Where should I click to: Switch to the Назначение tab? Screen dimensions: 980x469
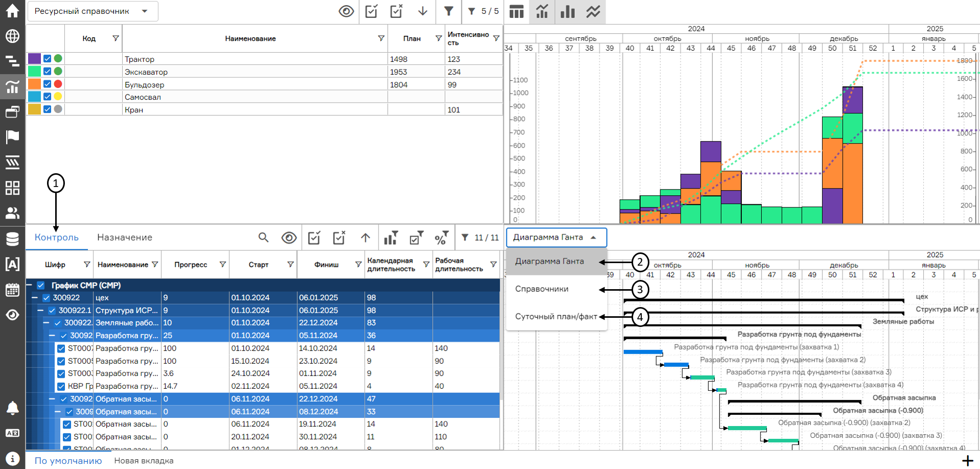pyautogui.click(x=125, y=238)
